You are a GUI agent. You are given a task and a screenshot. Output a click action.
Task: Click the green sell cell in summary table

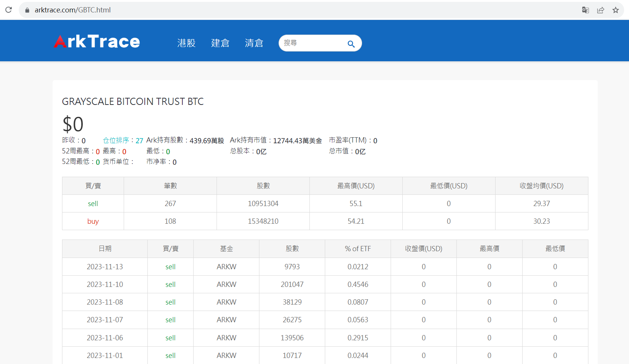coord(93,203)
